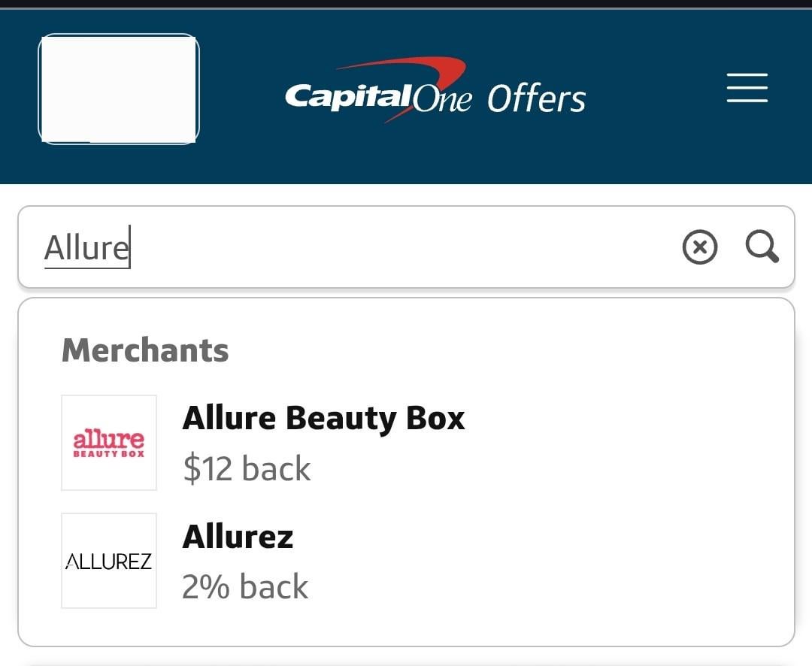Click the "$12 back" offer text
Screen dimensions: 812x666
click(x=247, y=469)
